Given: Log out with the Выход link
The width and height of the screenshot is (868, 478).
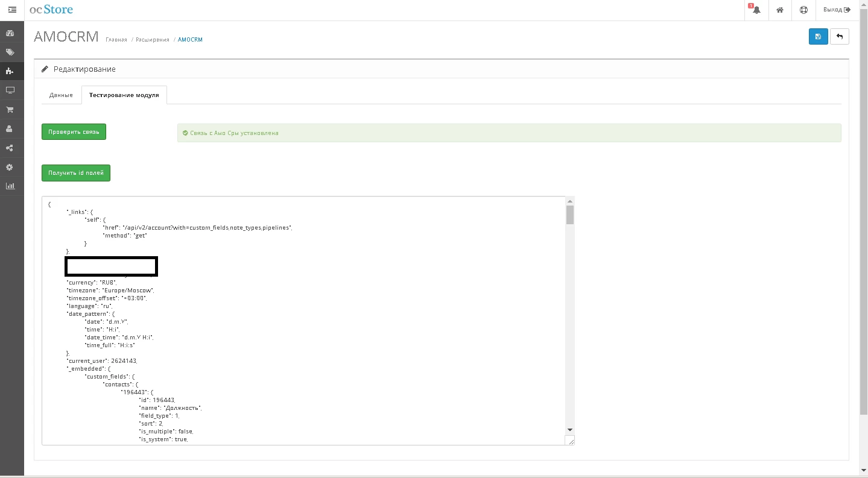Looking at the screenshot, I should (x=837, y=10).
